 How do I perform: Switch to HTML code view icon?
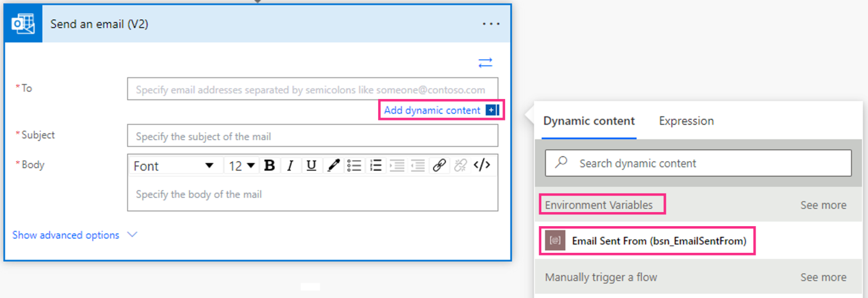(x=481, y=166)
